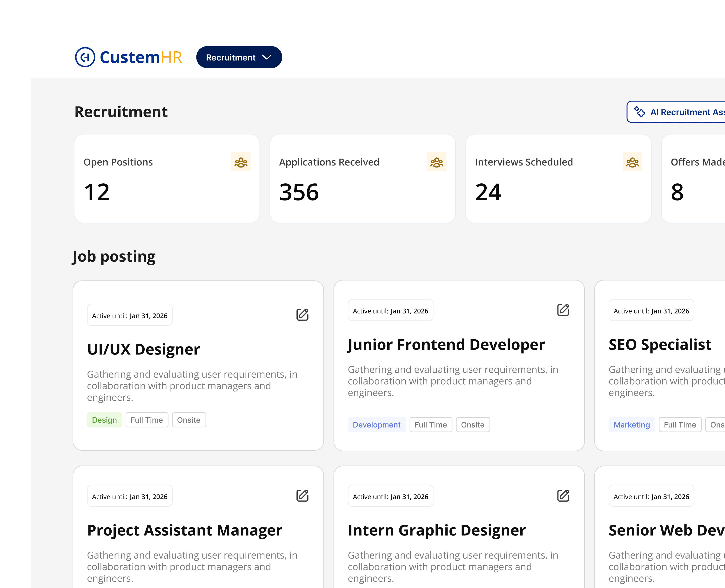This screenshot has width=725, height=588.
Task: Click the Interviews Scheduled people icon
Action: click(x=632, y=162)
